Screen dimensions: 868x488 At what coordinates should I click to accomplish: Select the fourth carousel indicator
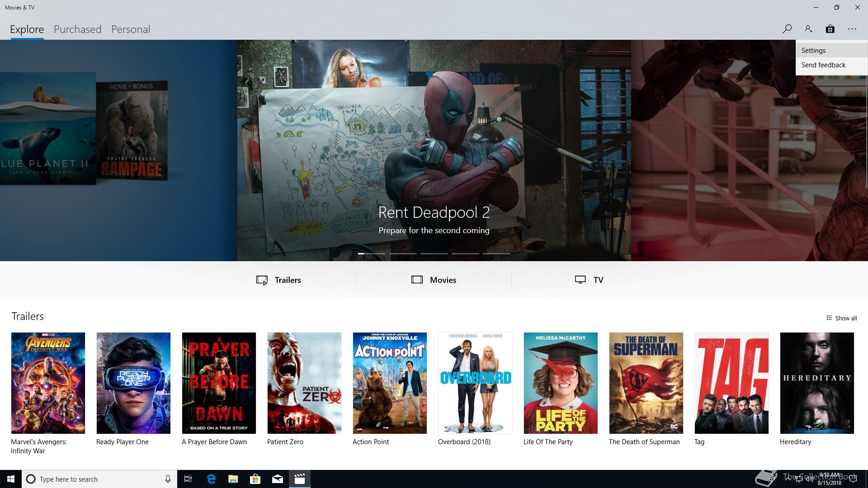[465, 253]
